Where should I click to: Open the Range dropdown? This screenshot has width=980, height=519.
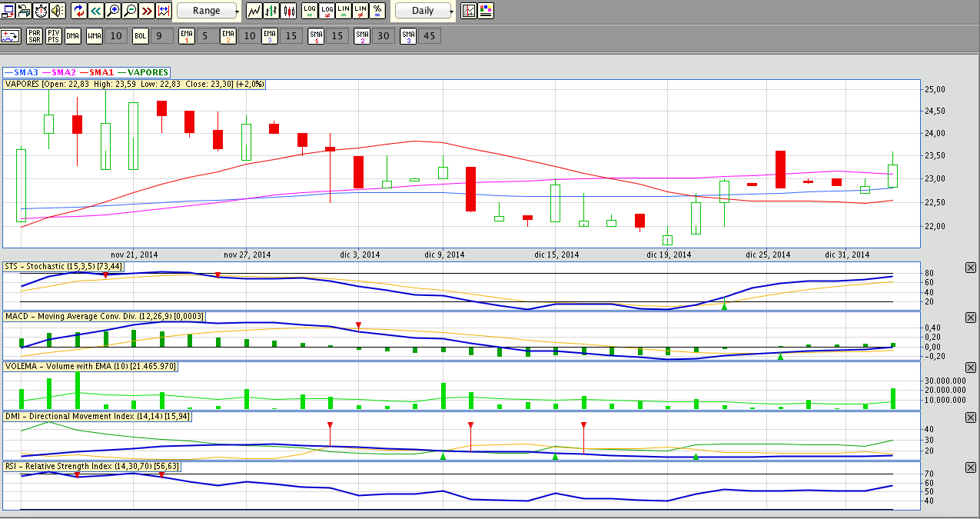coord(208,11)
